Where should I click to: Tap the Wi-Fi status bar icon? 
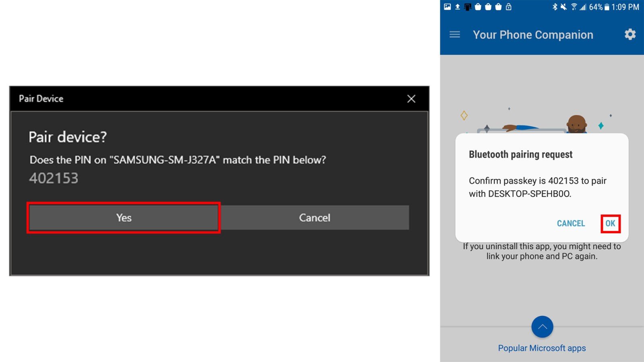(x=574, y=7)
